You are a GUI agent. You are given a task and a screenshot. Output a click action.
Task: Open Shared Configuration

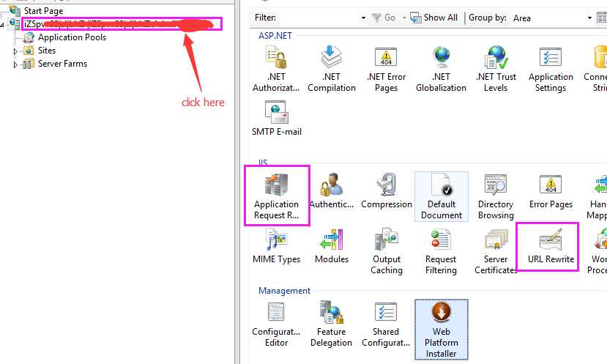click(386, 324)
